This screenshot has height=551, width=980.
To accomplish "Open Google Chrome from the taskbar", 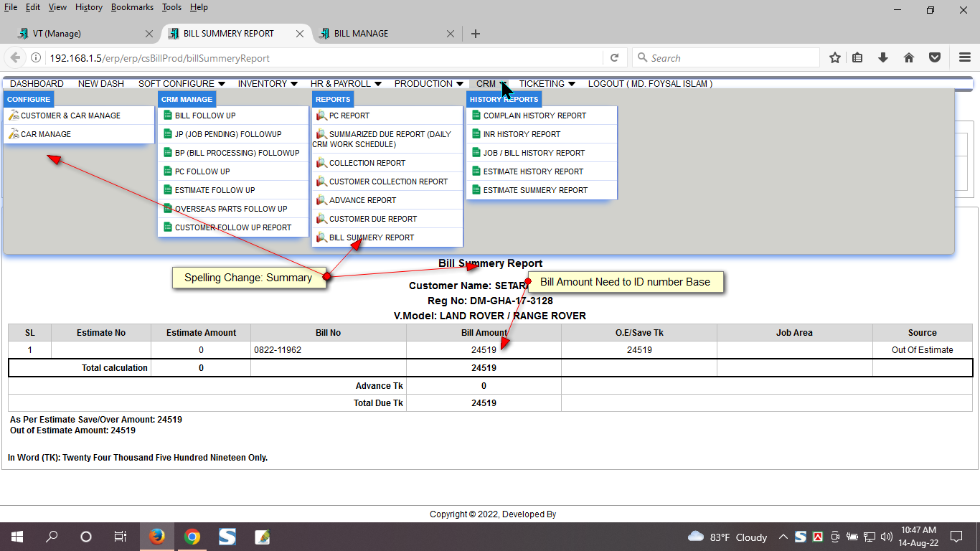I will 192,537.
